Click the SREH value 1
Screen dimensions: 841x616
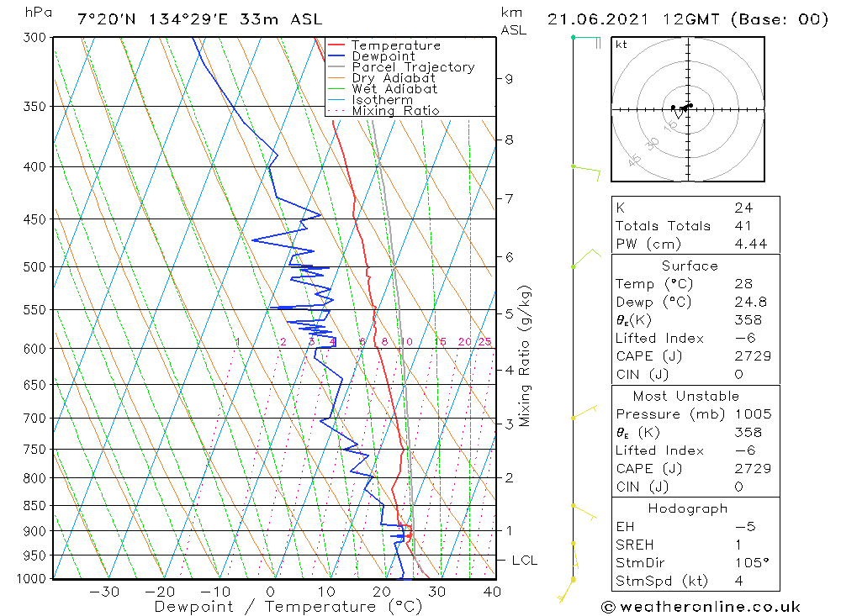[x=738, y=545]
